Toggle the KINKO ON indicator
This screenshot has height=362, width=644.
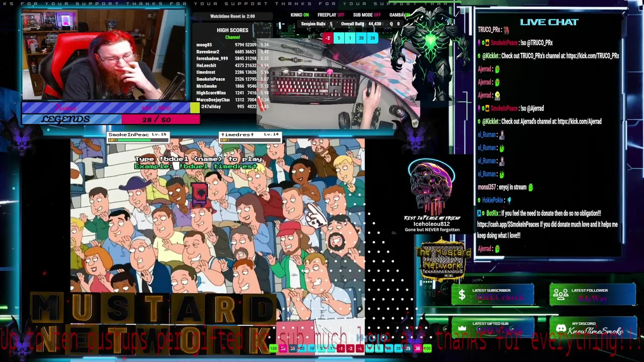299,15
